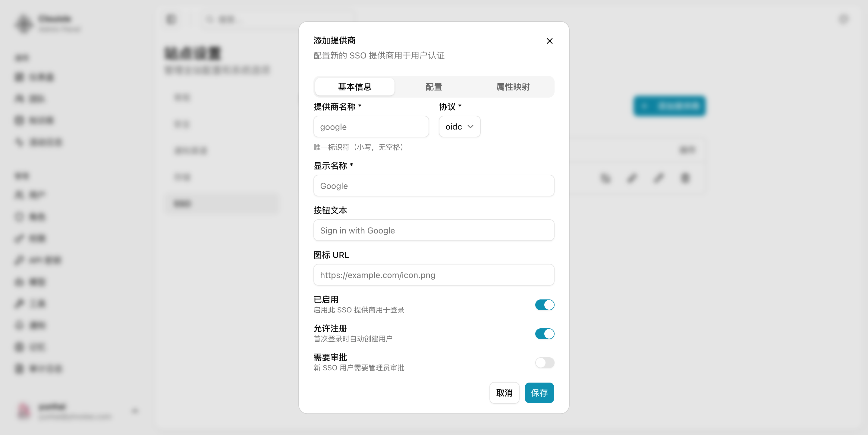Image resolution: width=868 pixels, height=435 pixels.
Task: Click the search magnifier in the search bar
Action: [x=209, y=20]
